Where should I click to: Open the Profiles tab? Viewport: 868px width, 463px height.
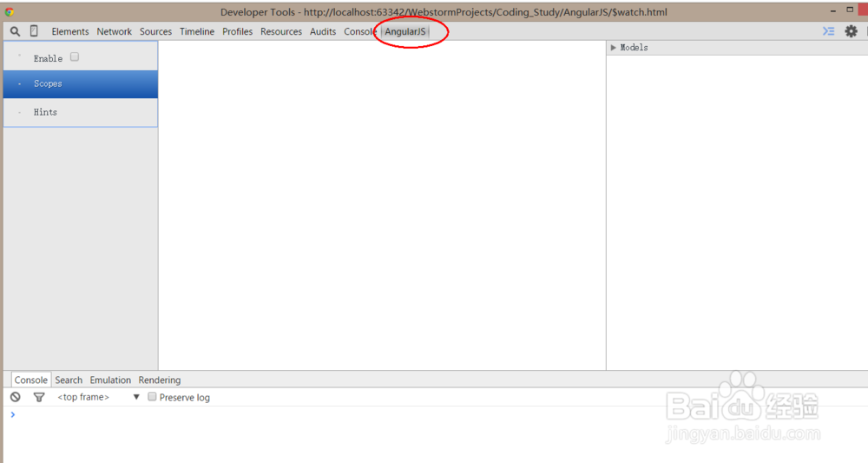238,31
